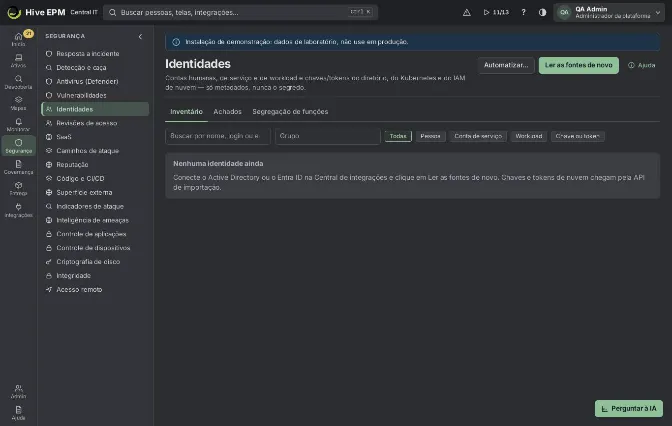Click the Ajuda link near the title
The height and width of the screenshot is (426, 672).
click(642, 65)
